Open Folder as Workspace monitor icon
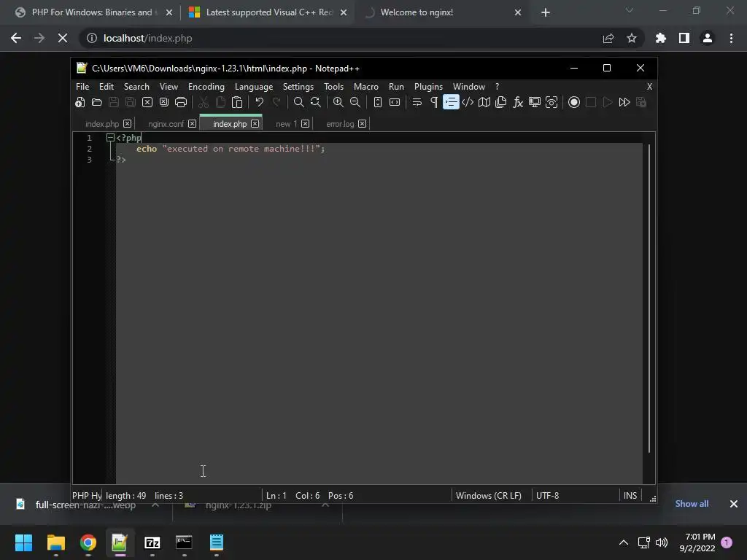 coord(535,102)
